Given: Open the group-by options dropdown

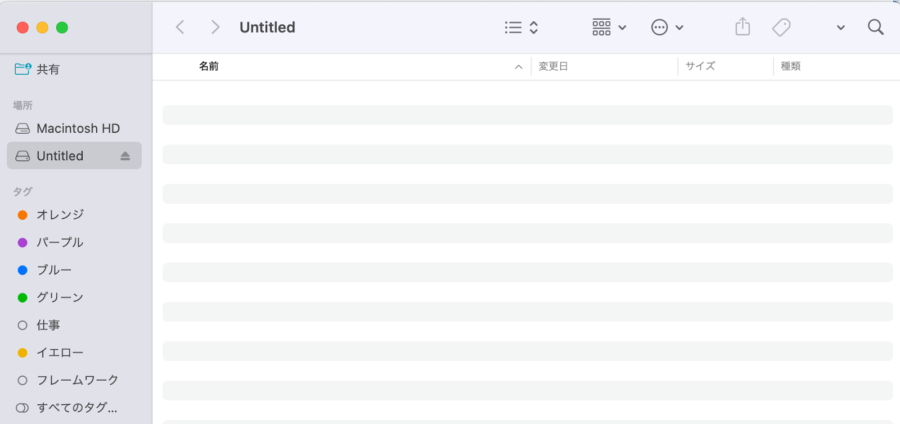Looking at the screenshot, I should pos(609,27).
